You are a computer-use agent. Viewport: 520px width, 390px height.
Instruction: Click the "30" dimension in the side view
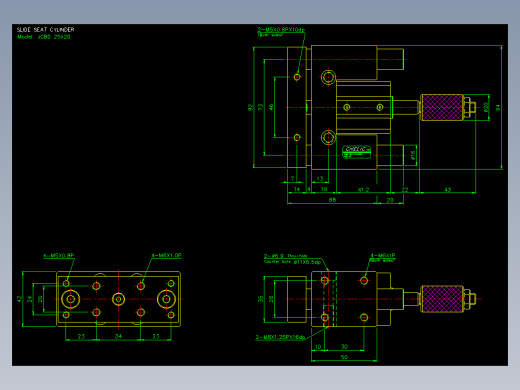point(344,347)
